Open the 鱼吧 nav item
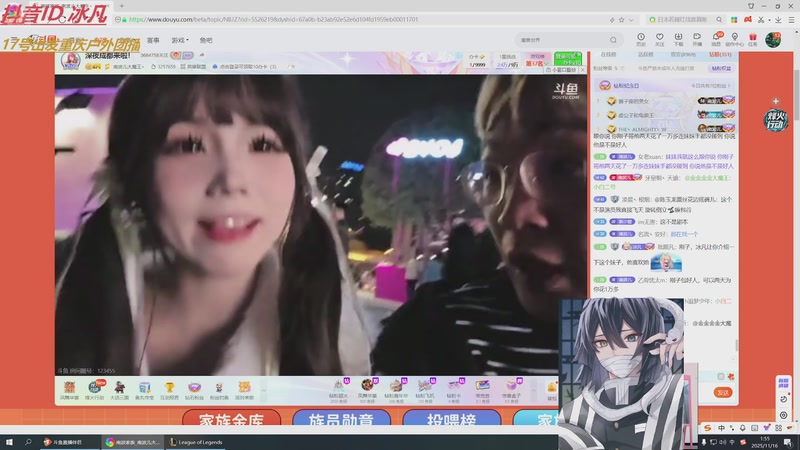Image resolution: width=800 pixels, height=450 pixels. tap(206, 40)
